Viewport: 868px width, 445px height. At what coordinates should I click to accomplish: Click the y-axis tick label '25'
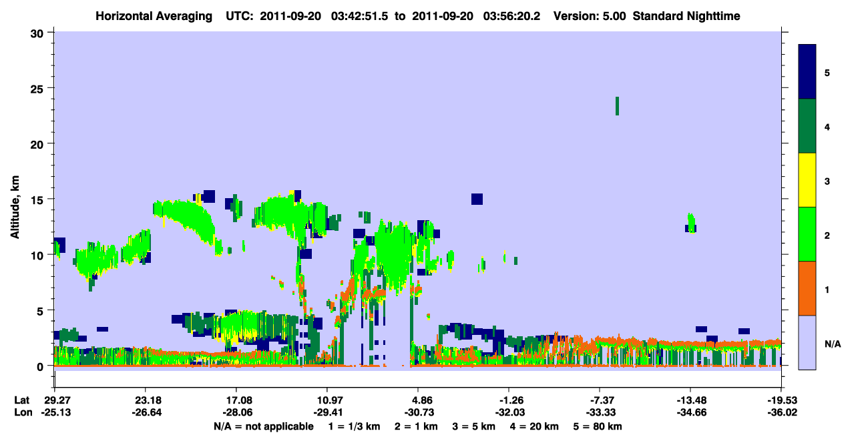tap(39, 88)
